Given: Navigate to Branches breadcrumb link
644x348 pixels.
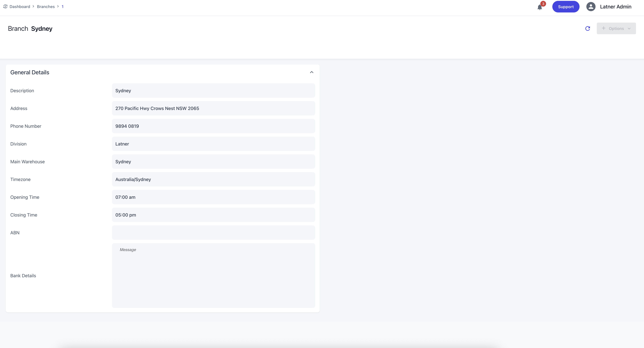Looking at the screenshot, I should (46, 6).
